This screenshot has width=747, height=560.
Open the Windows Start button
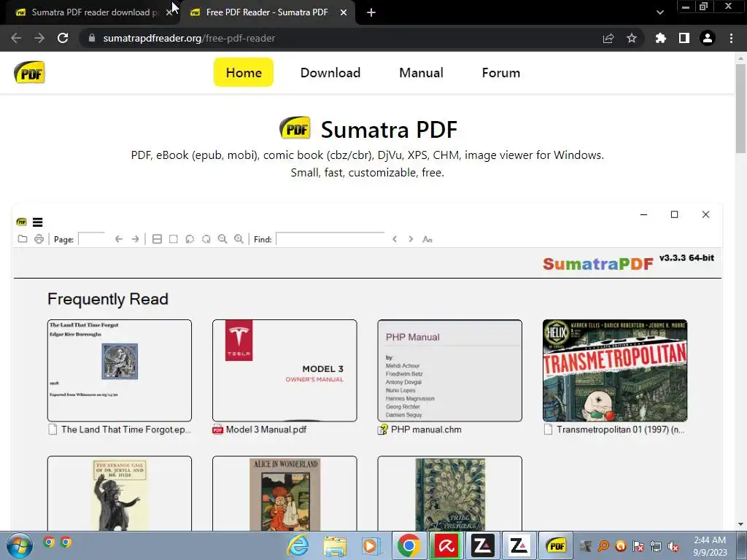19,545
